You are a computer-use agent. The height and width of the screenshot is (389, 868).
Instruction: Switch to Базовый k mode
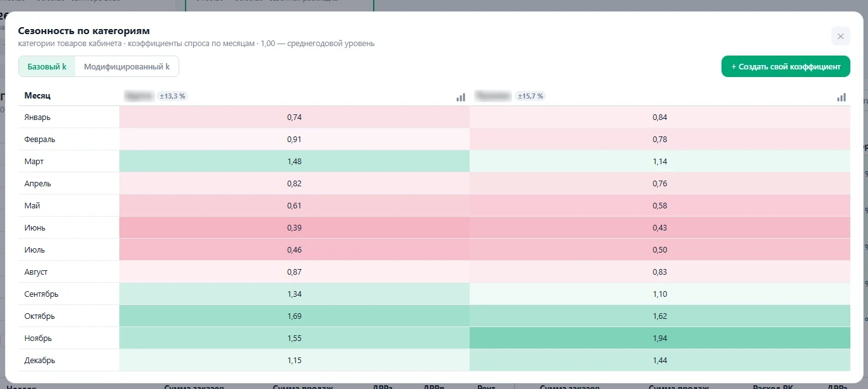click(47, 66)
